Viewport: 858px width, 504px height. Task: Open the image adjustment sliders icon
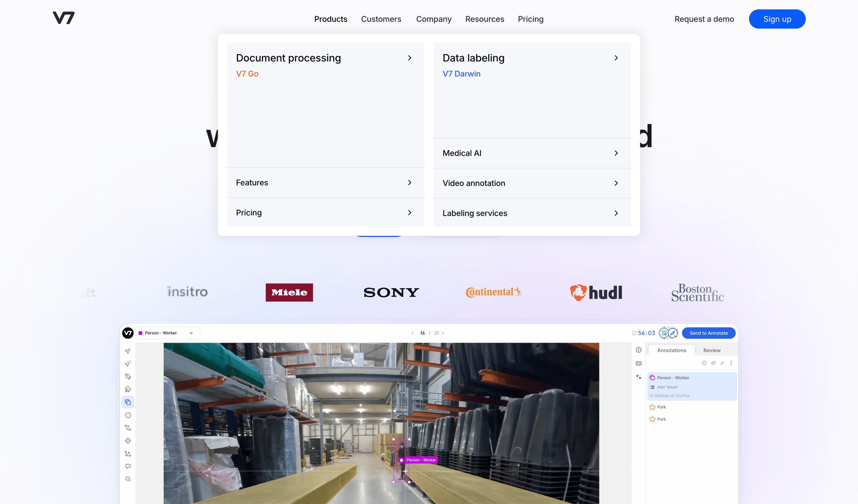638,377
